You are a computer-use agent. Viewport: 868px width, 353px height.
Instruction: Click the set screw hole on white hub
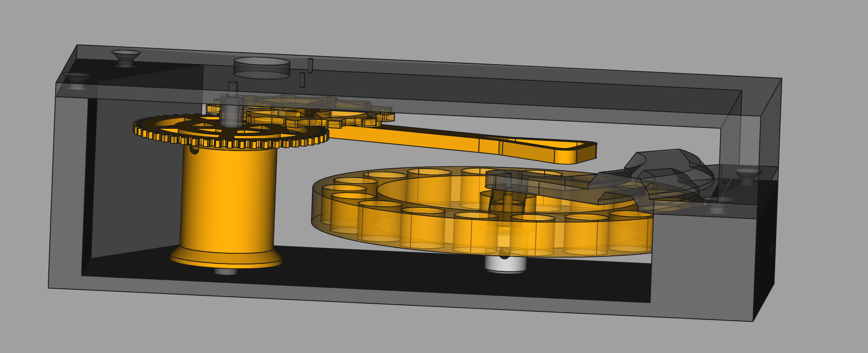[x=504, y=254]
